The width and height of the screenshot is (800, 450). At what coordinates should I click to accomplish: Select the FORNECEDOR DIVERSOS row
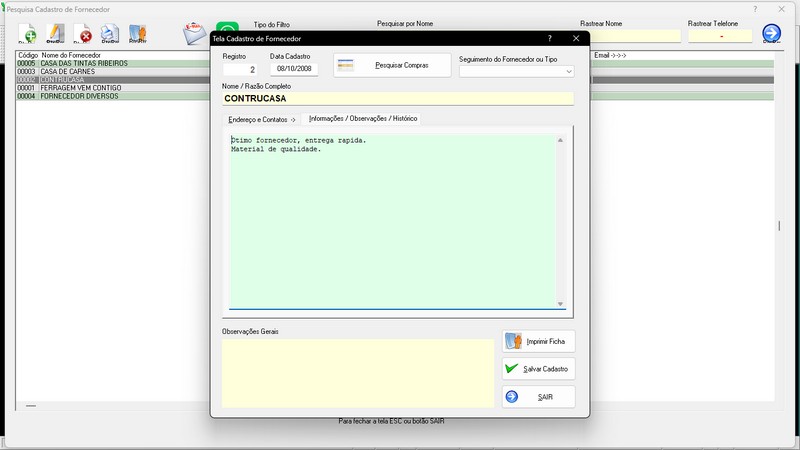(x=113, y=96)
